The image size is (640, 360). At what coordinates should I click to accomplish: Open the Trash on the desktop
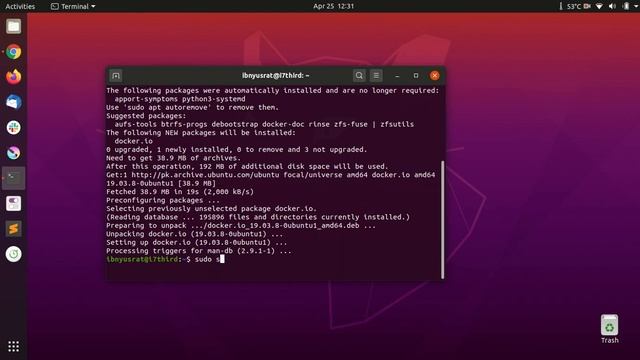pyautogui.click(x=609, y=329)
